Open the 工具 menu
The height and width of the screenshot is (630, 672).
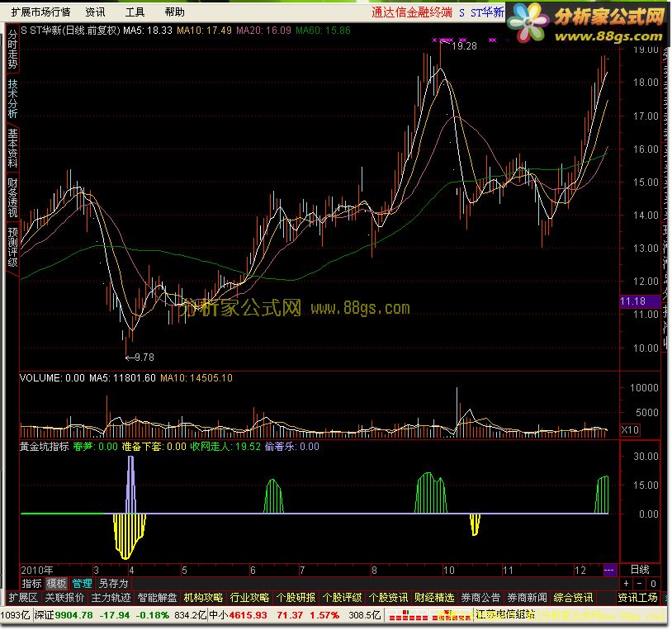click(x=135, y=12)
